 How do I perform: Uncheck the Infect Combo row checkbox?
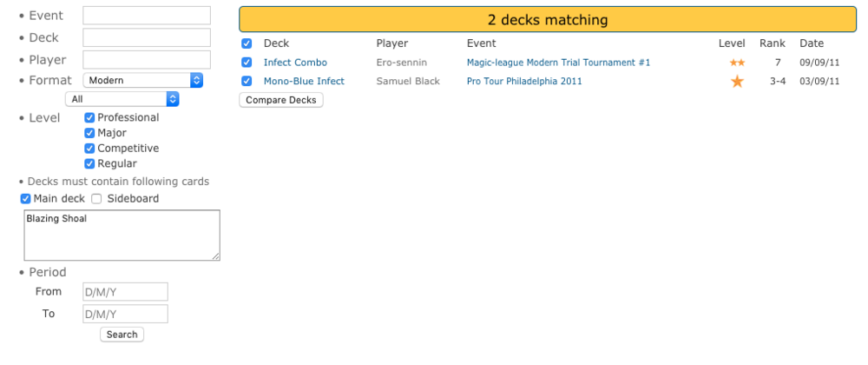pyautogui.click(x=247, y=63)
